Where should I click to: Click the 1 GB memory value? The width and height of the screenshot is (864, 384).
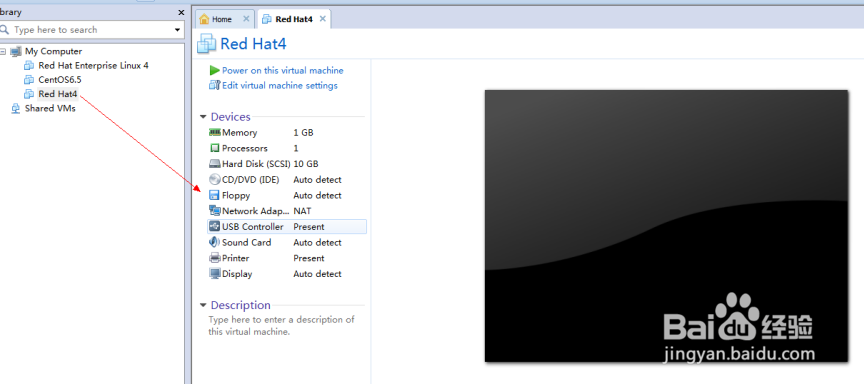[x=304, y=133]
